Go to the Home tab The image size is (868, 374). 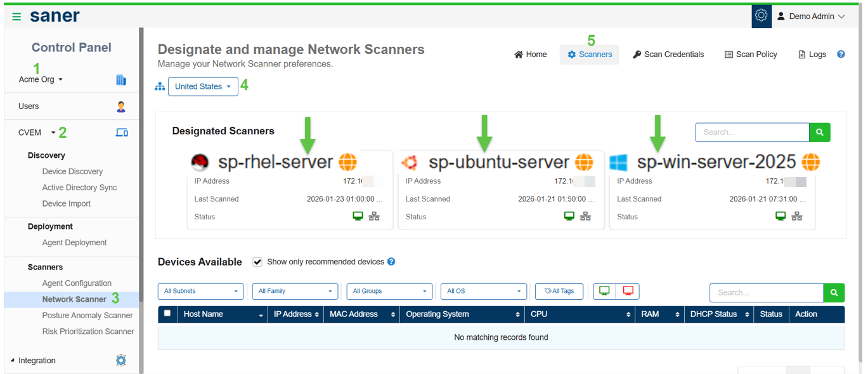(530, 55)
